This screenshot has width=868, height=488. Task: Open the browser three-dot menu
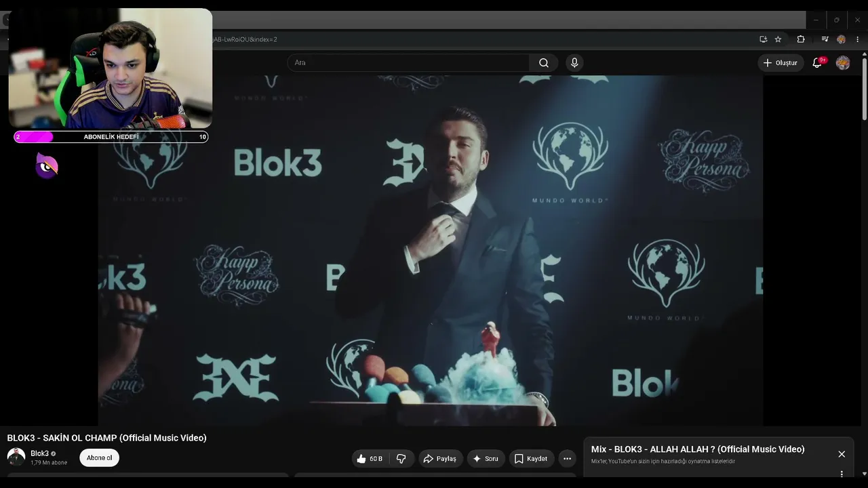point(857,39)
